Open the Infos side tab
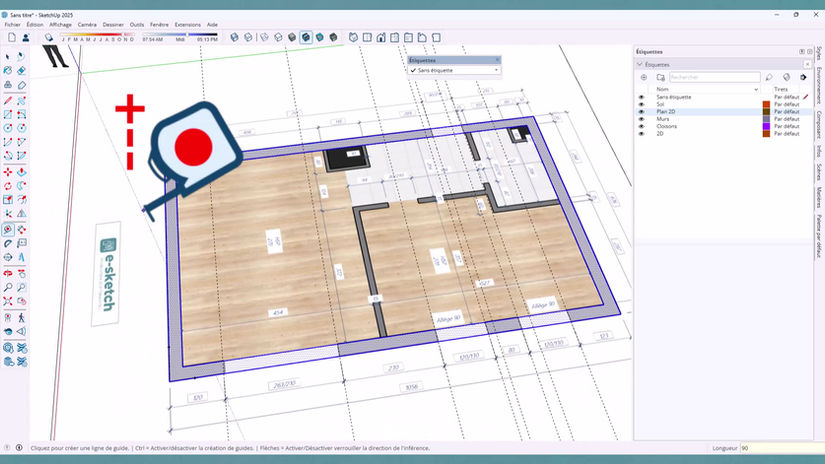This screenshot has height=464, width=825. point(819,151)
